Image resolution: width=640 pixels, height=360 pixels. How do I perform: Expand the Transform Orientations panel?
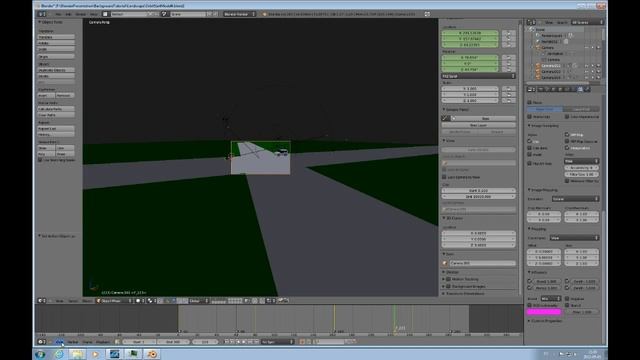click(464, 293)
